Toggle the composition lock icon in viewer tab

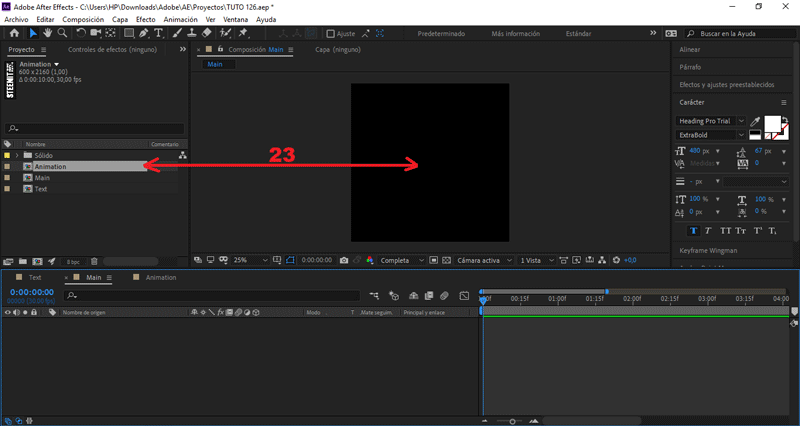click(220, 49)
